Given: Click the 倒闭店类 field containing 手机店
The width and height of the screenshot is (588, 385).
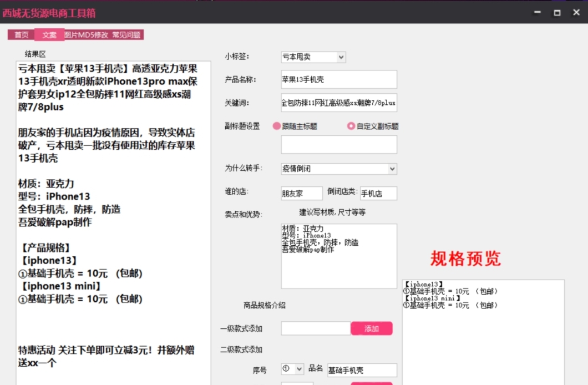Looking at the screenshot, I should (378, 194).
